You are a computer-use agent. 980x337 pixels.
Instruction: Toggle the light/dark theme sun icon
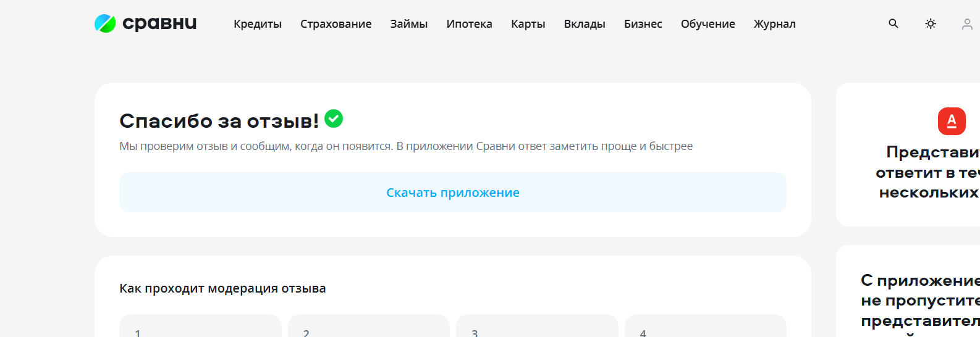click(x=931, y=23)
